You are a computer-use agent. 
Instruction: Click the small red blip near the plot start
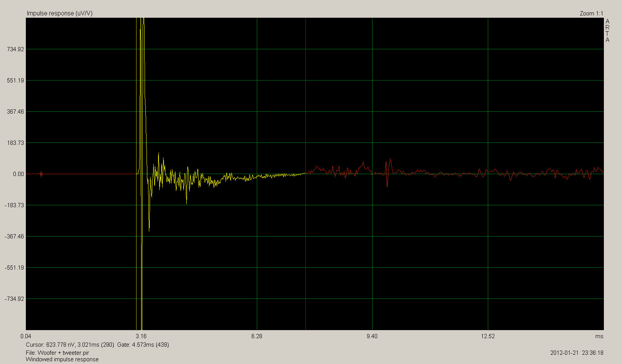(41, 174)
